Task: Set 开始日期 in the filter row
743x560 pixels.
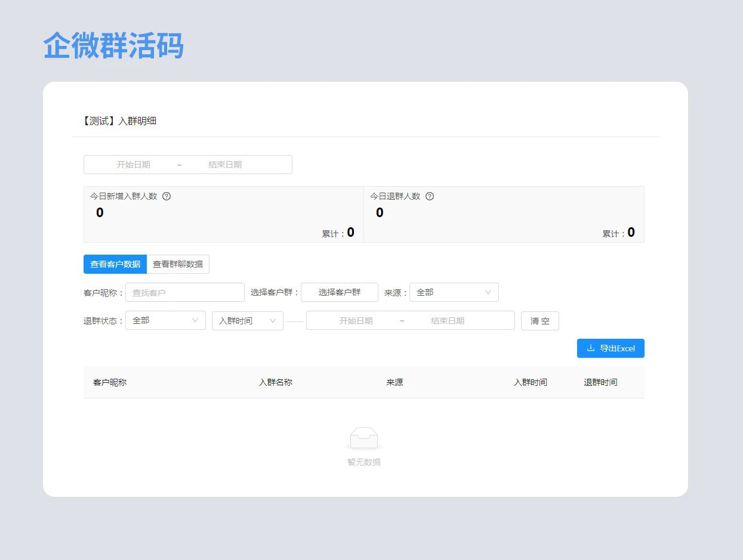Action: 356,321
